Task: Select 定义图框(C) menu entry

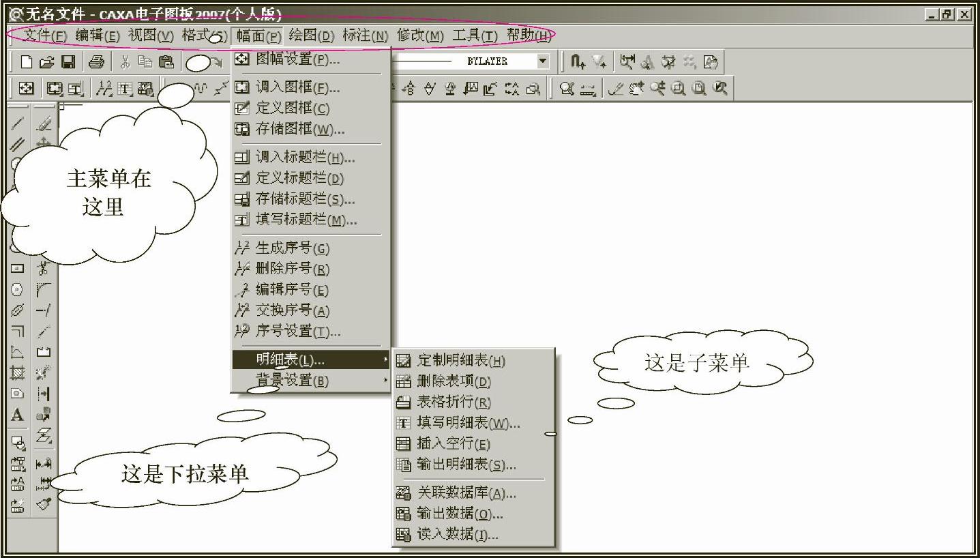Action: coord(311,108)
